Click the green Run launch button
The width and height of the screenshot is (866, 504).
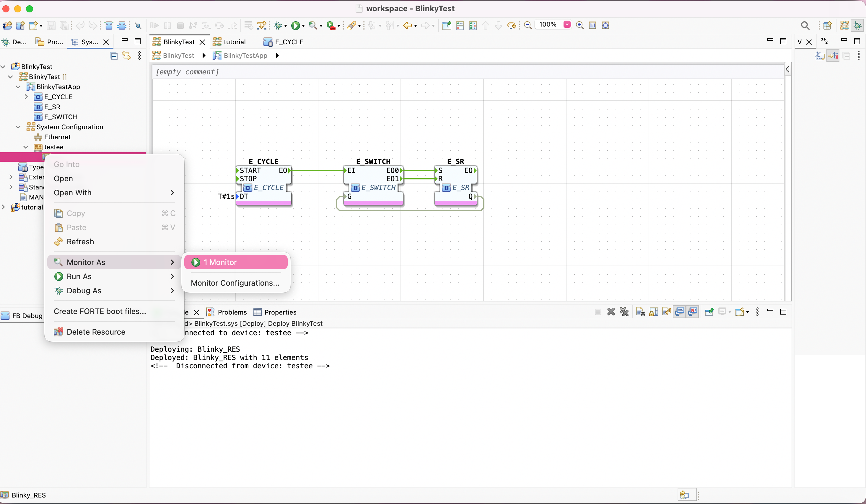coord(295,25)
